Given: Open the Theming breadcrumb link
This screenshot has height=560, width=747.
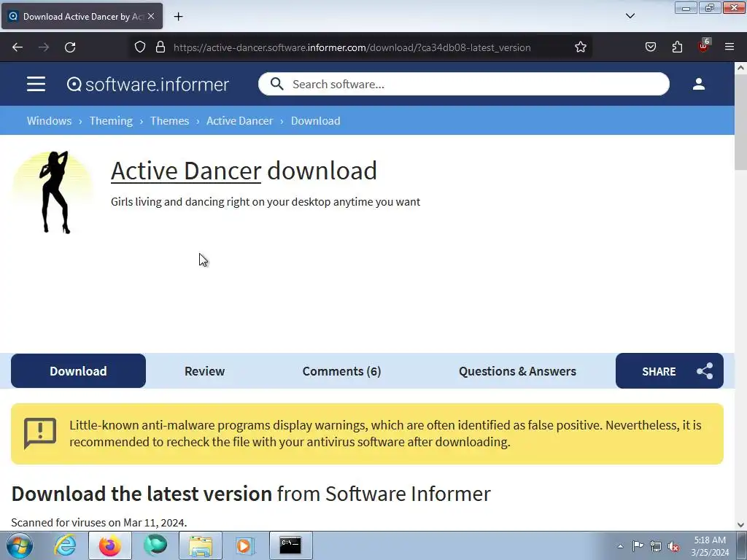Looking at the screenshot, I should [111, 121].
